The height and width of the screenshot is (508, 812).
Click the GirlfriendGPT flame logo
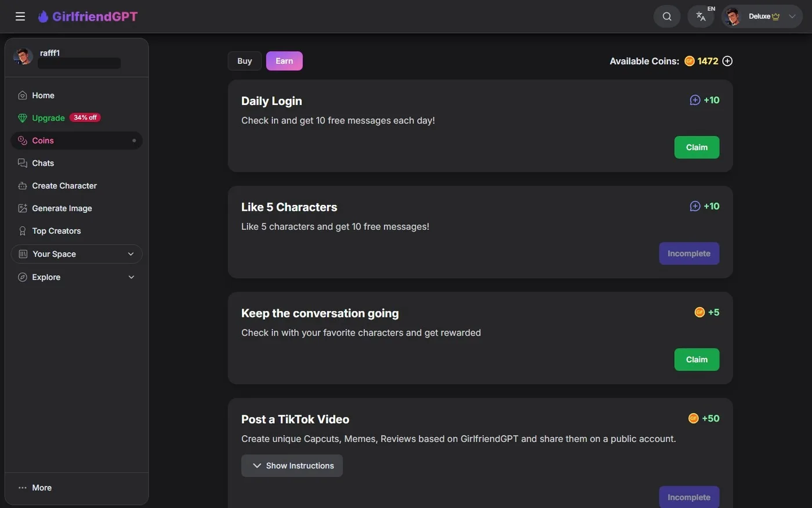[x=43, y=16]
